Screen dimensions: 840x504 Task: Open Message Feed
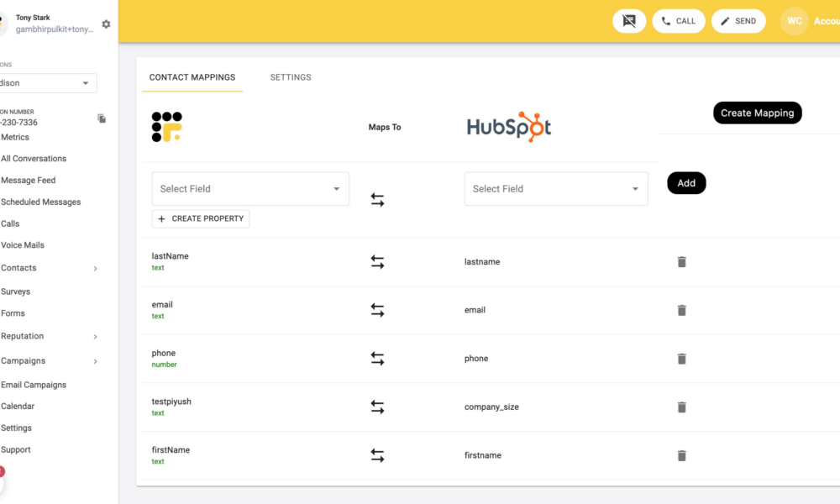[28, 181]
